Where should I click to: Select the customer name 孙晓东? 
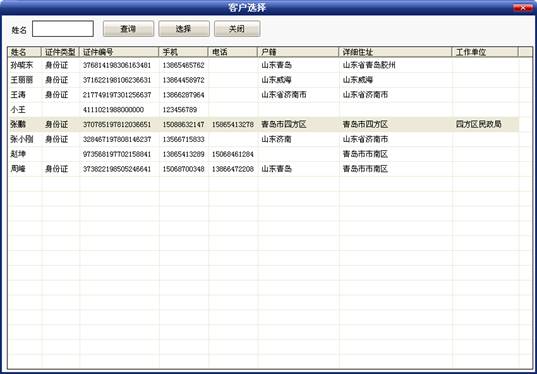[x=22, y=65]
